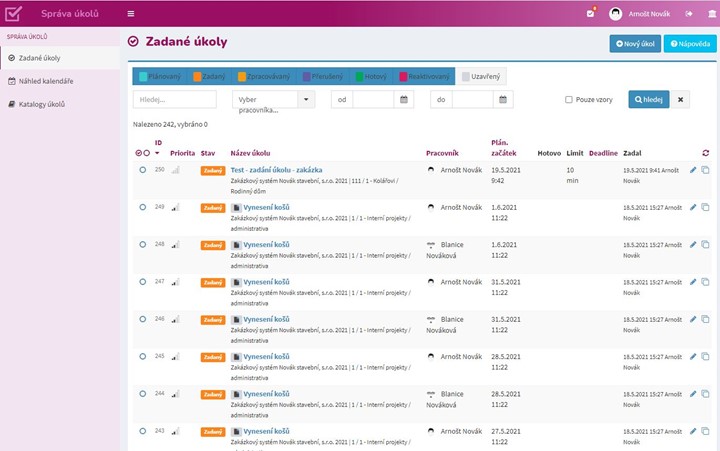This screenshot has height=451, width=720.
Task: Toggle the hamburger sidebar menu
Action: pos(131,14)
